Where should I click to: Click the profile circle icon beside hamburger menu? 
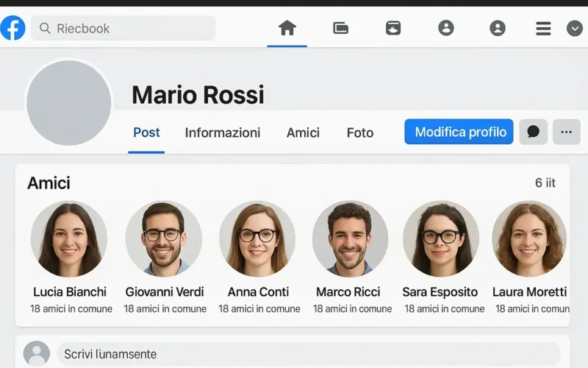click(498, 28)
